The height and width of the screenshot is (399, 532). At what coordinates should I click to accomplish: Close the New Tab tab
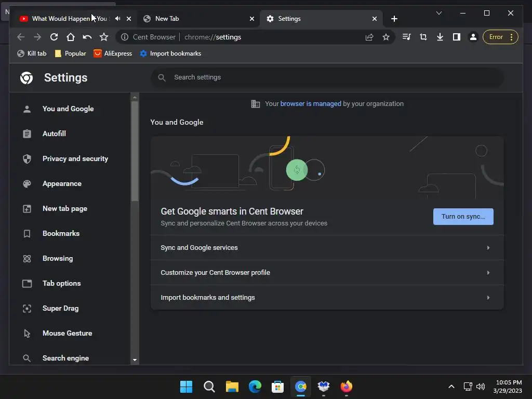click(x=252, y=19)
